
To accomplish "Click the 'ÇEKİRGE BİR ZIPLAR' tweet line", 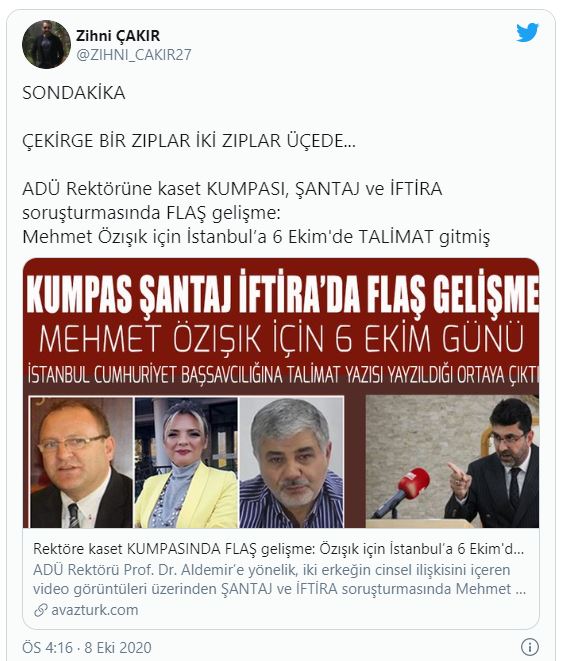I will (x=189, y=141).
